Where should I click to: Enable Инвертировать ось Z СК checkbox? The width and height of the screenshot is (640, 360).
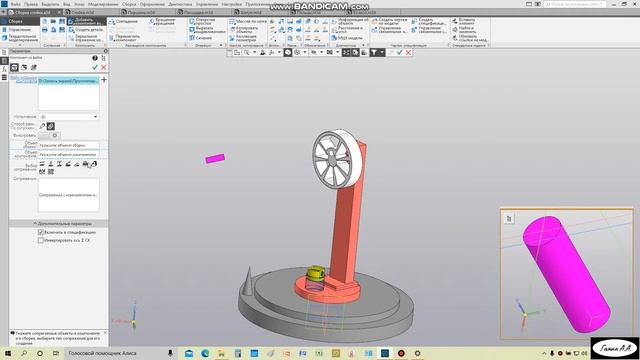coord(41,240)
